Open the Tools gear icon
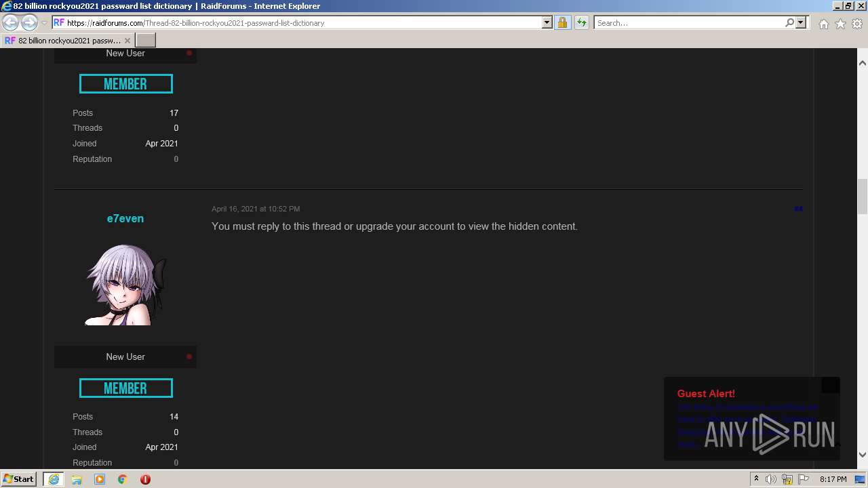868x488 pixels. [x=857, y=24]
